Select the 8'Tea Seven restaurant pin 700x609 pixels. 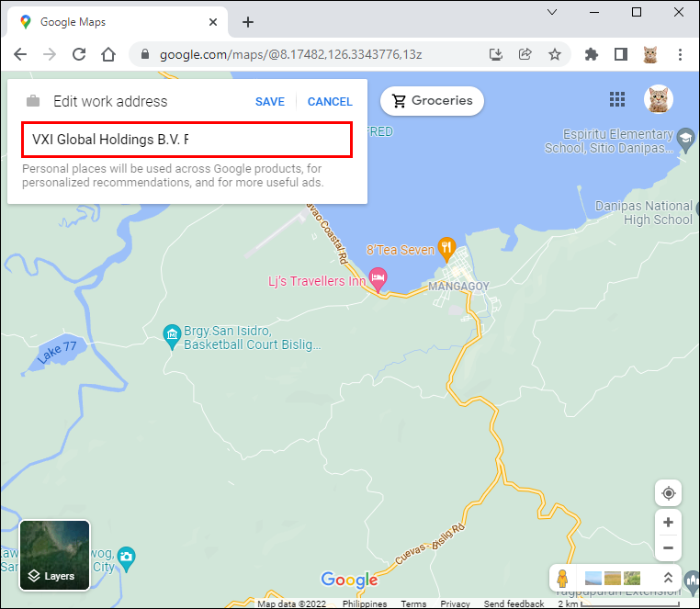446,249
